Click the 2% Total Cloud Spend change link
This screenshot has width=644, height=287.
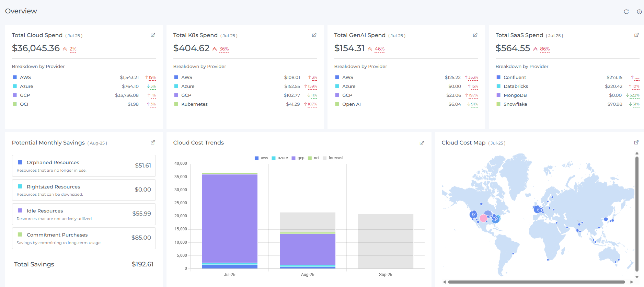coord(73,49)
